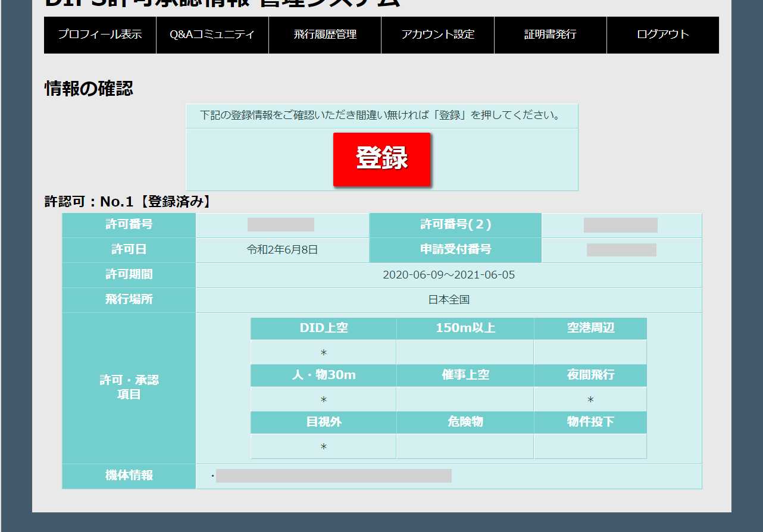Open the プロフィール表示 menu item

(x=100, y=35)
